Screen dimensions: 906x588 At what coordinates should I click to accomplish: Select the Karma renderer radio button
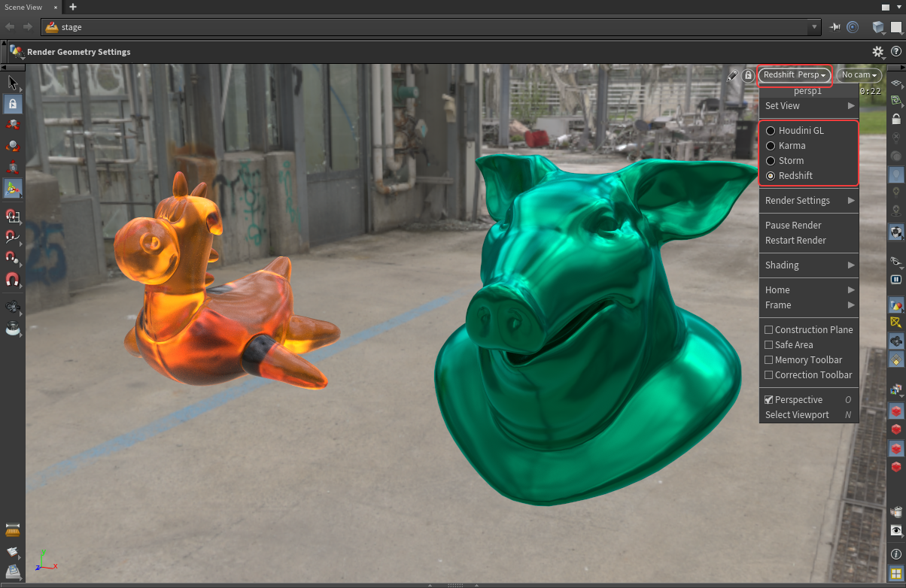coord(771,146)
